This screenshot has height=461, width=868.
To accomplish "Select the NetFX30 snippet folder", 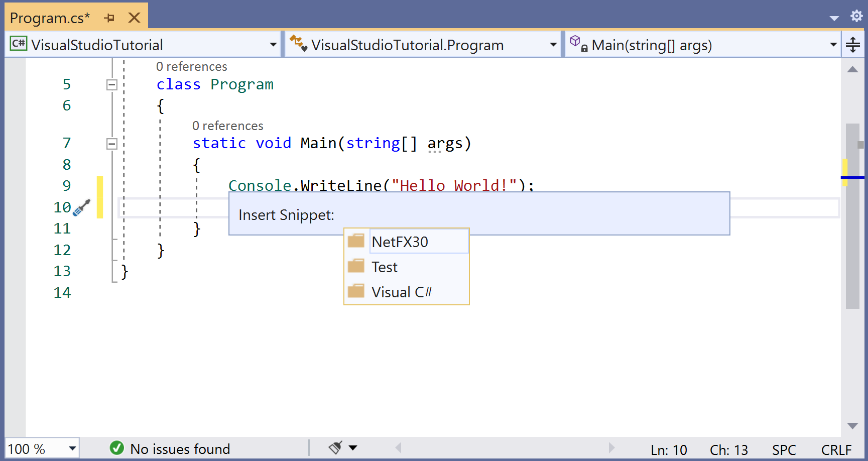I will pos(407,242).
